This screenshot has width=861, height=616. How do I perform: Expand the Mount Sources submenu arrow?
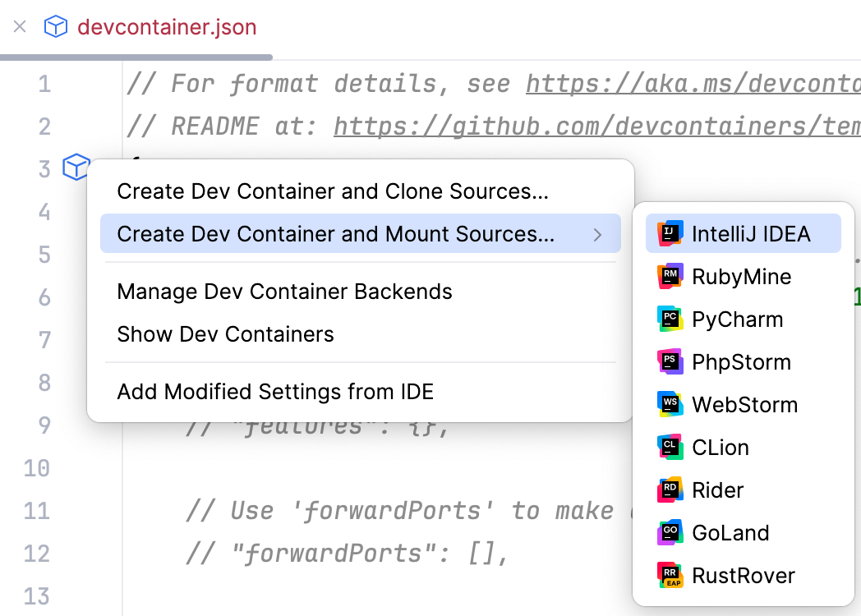[x=597, y=235]
